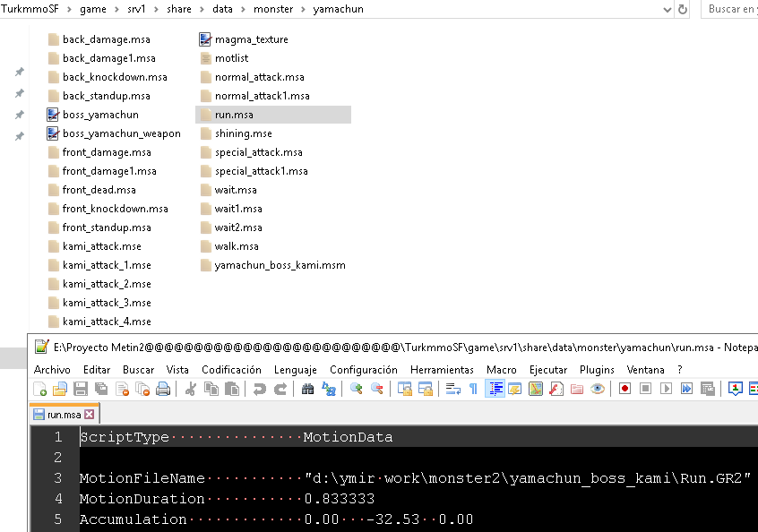Image resolution: width=758 pixels, height=532 pixels.
Task: Open the Document Map icon
Action: pos(536,389)
